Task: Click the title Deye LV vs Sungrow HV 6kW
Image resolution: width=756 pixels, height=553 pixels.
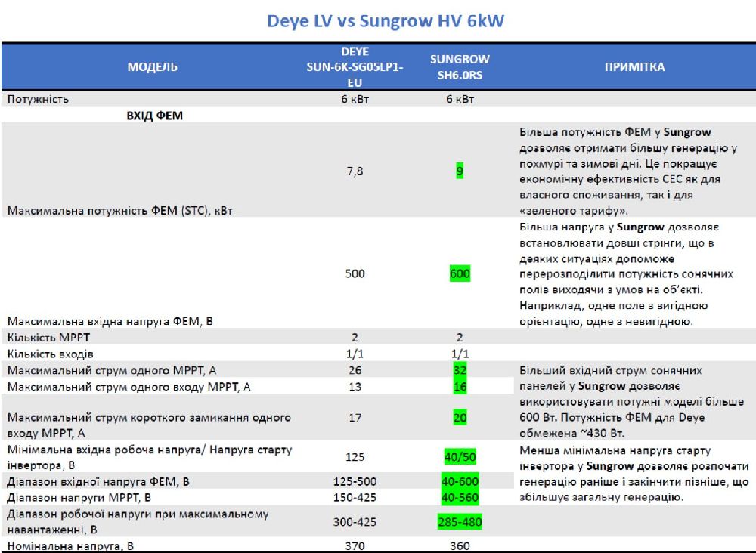Action: 386,21
